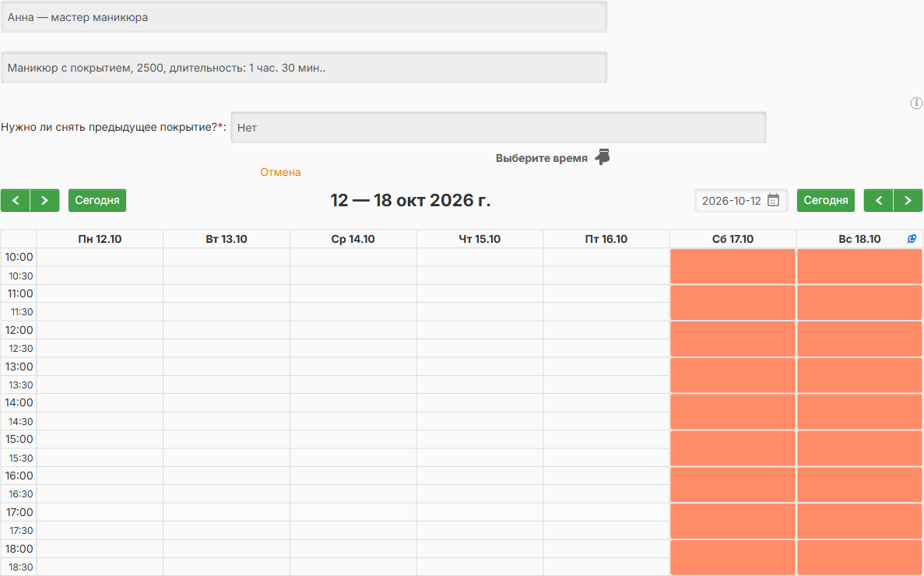Click the 18:30 time label
Image resolution: width=924 pixels, height=576 pixels.
click(20, 567)
